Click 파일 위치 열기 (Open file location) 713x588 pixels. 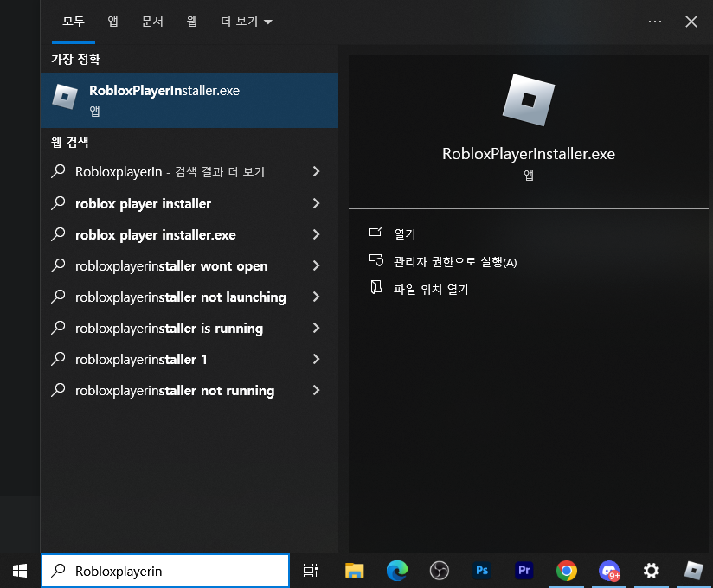pos(431,289)
